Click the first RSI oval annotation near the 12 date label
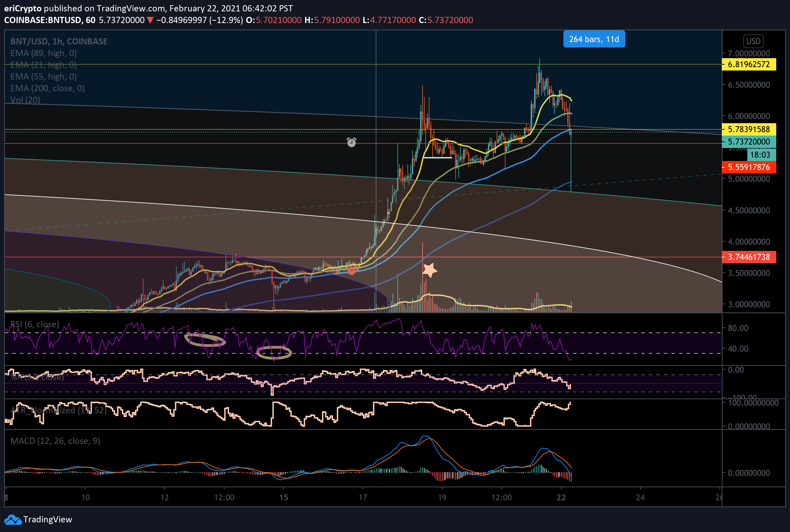This screenshot has height=532, width=790. pyautogui.click(x=205, y=340)
